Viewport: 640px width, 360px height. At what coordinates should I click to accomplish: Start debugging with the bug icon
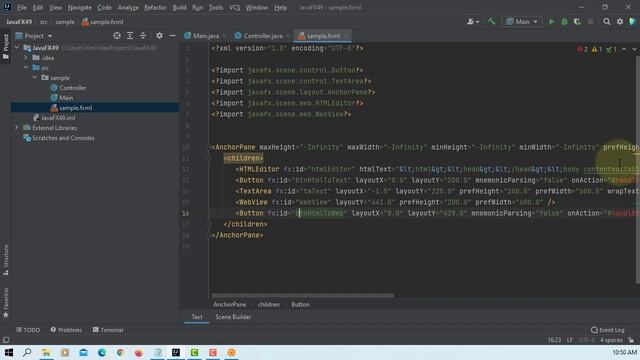click(564, 22)
